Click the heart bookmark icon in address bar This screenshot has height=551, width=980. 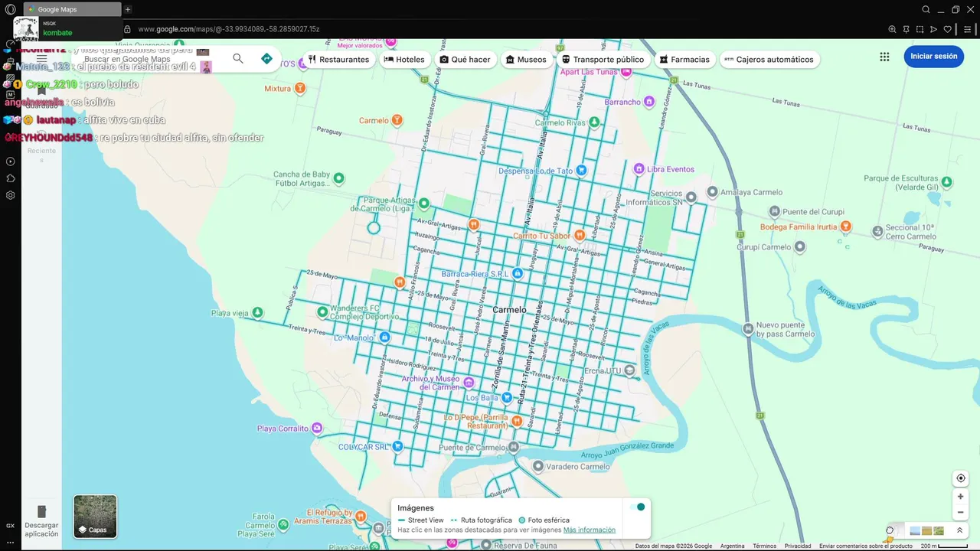pyautogui.click(x=947, y=29)
